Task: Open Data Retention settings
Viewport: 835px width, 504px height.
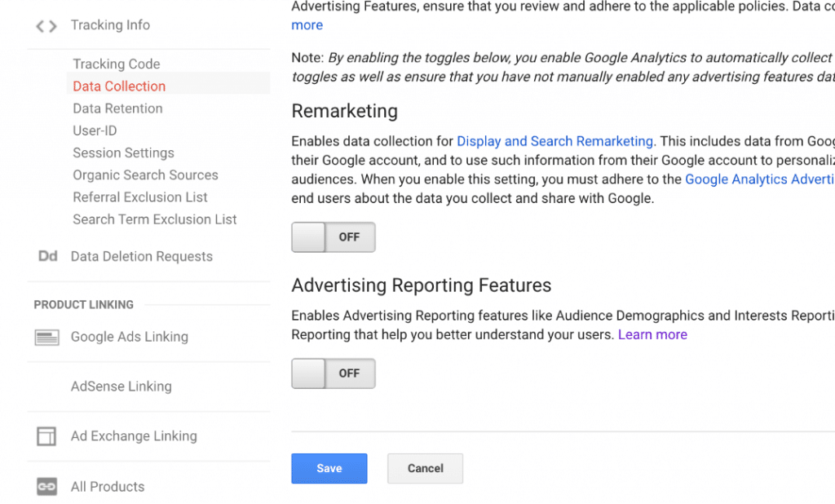Action: point(117,108)
